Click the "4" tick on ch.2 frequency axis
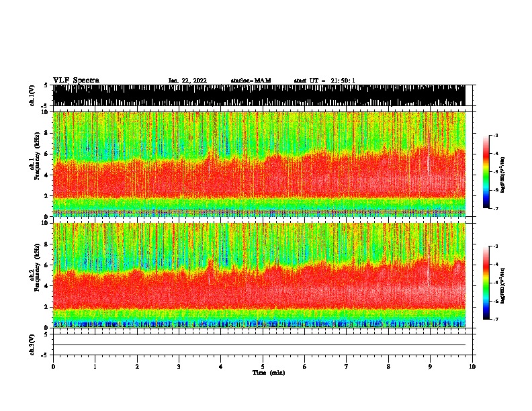The width and height of the screenshot is (532, 411). pyautogui.click(x=47, y=286)
